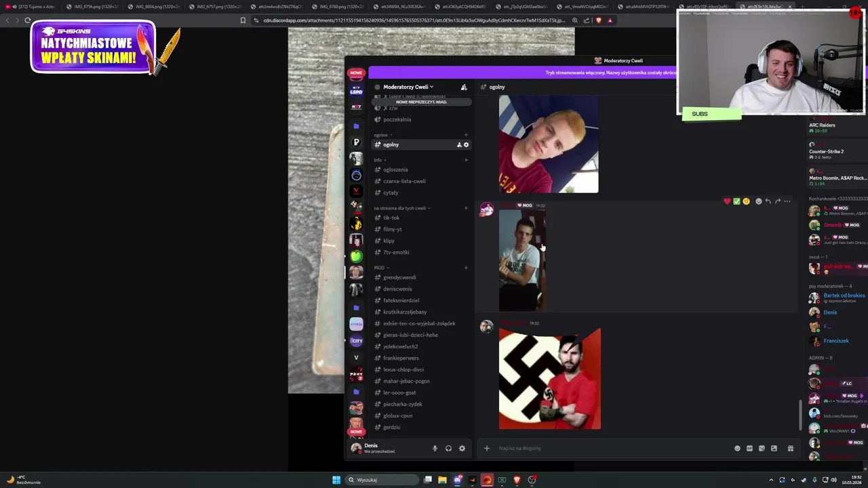The image size is (868, 488).
Task: Click the 'NOWE NIEPRZECZYT. WIAD.' unread pill
Action: (x=421, y=102)
